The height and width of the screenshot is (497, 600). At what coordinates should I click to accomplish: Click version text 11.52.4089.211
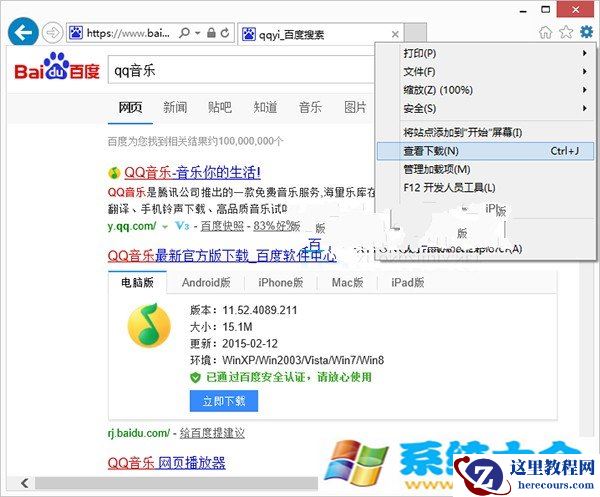[x=260, y=310]
